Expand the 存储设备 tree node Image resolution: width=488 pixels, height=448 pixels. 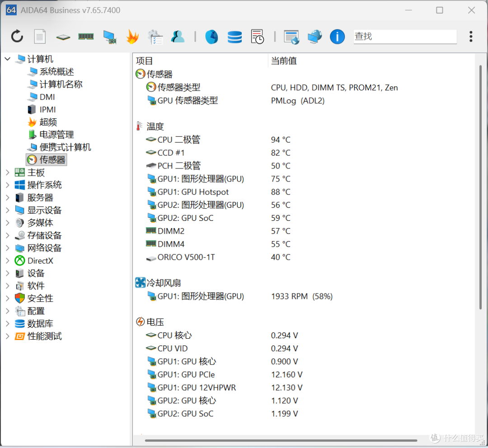click(x=8, y=235)
